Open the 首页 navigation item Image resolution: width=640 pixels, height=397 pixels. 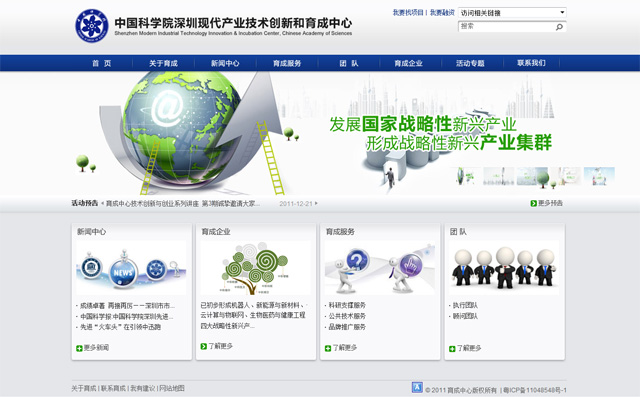tap(102, 63)
